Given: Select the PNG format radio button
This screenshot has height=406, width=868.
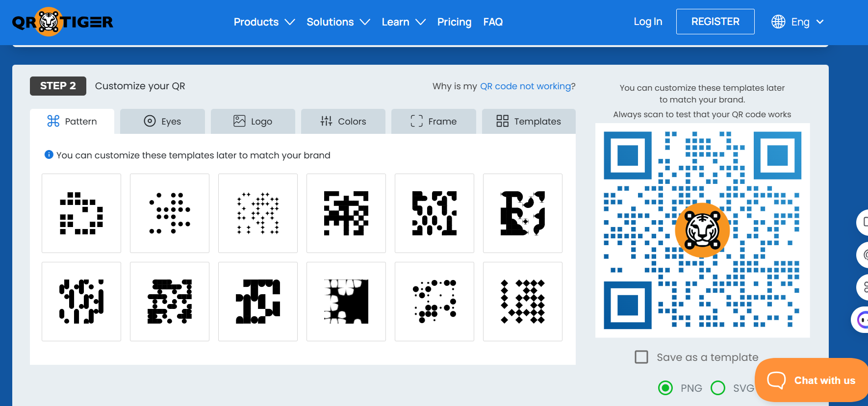Looking at the screenshot, I should click(665, 388).
